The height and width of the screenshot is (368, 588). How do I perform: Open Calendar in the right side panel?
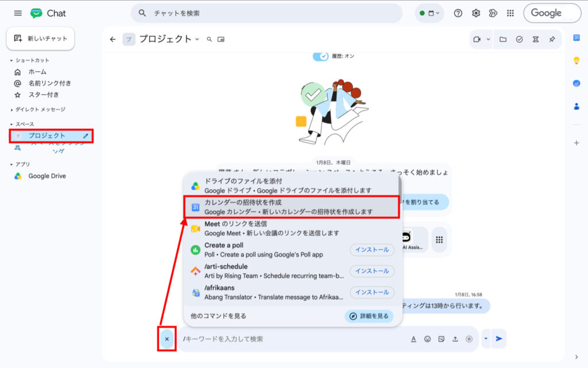tap(577, 37)
